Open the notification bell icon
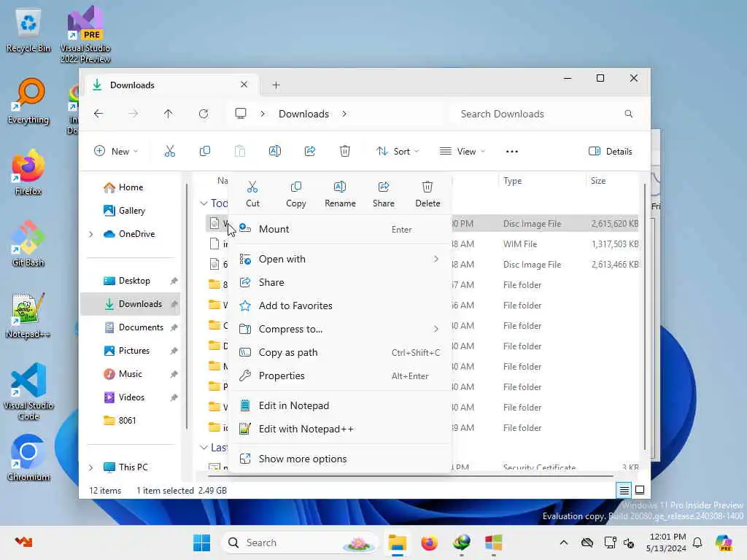This screenshot has height=560, width=747. (697, 542)
